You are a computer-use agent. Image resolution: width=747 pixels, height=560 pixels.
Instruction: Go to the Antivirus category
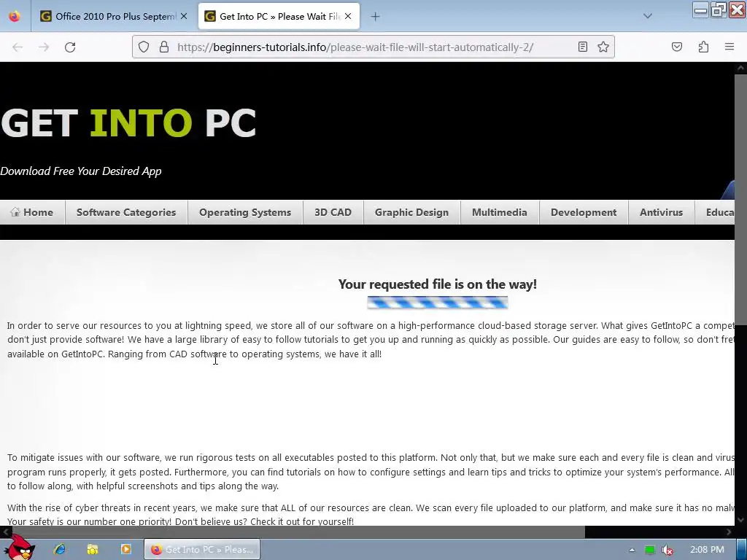point(661,212)
